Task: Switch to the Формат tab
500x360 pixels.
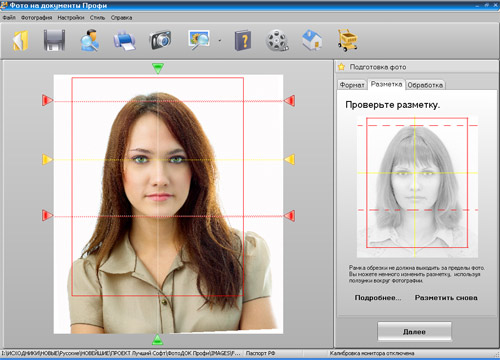Action: (x=352, y=85)
